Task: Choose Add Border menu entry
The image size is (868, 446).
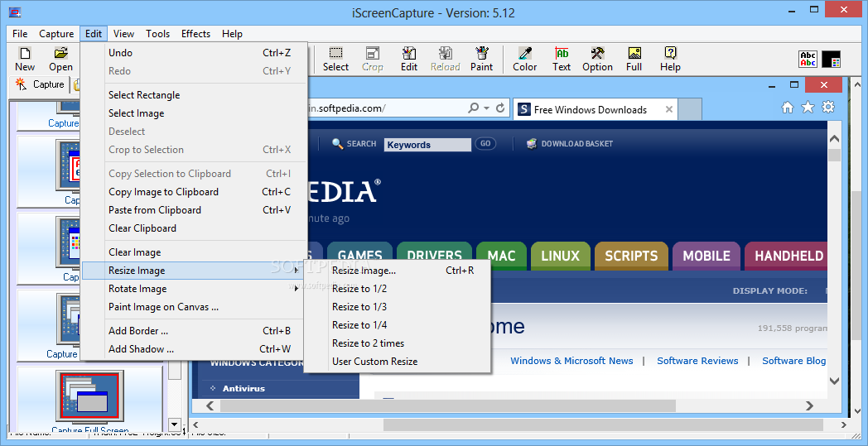Action: pos(195,331)
